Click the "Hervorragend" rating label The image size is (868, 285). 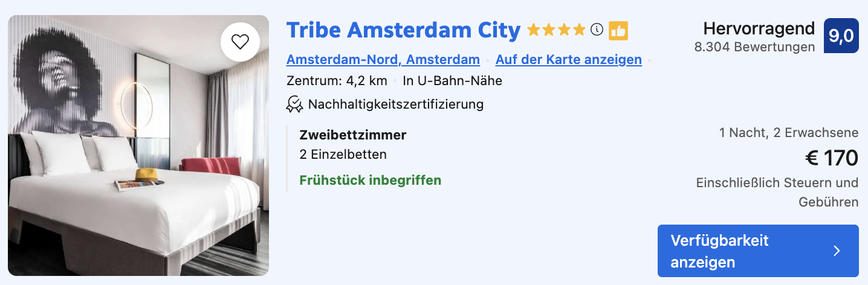coord(759,28)
